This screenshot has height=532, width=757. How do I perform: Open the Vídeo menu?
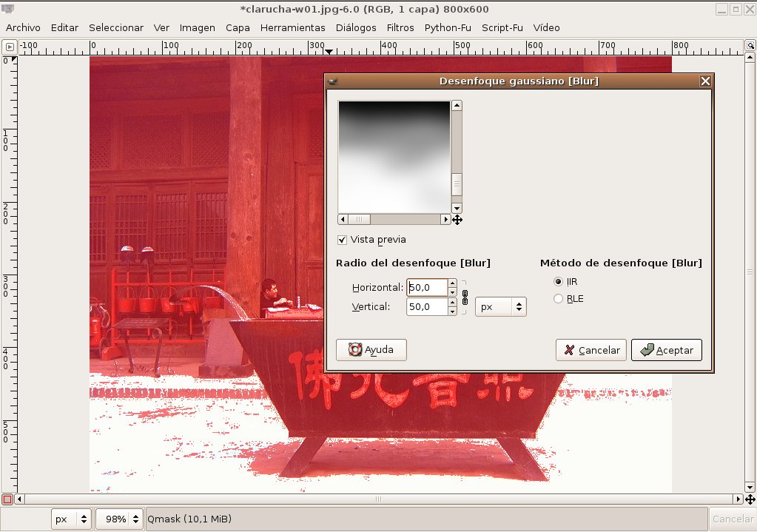tap(546, 28)
